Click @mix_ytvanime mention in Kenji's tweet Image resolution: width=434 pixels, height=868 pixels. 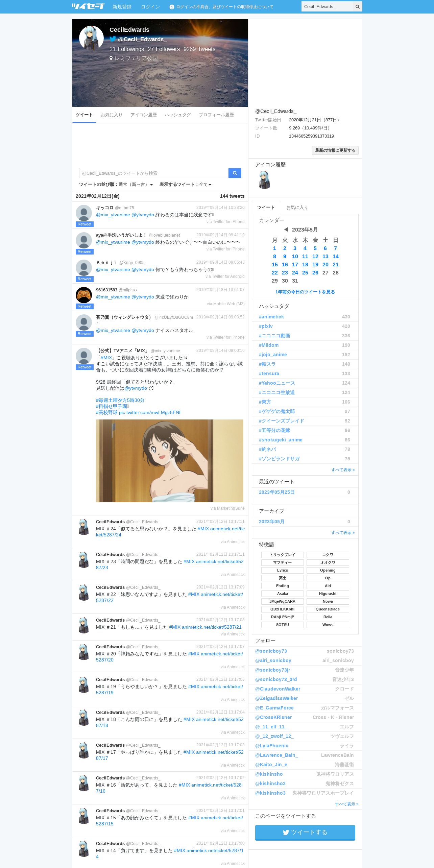113,269
